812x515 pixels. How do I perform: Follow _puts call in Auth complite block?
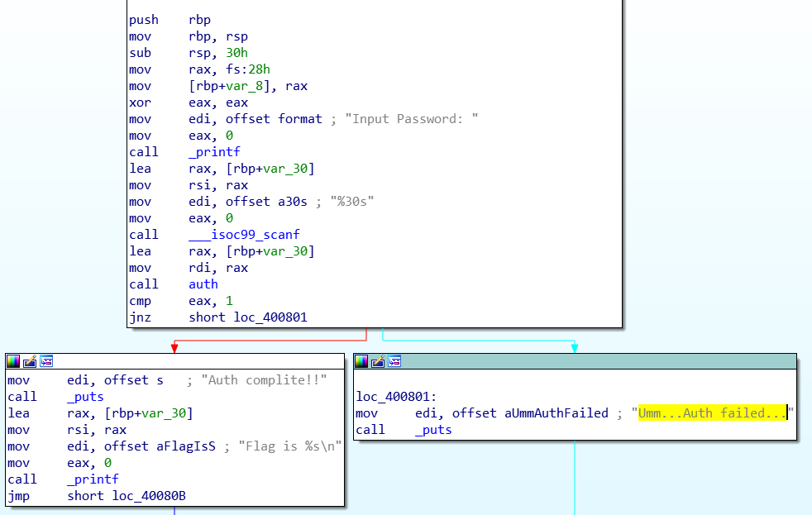pos(85,397)
